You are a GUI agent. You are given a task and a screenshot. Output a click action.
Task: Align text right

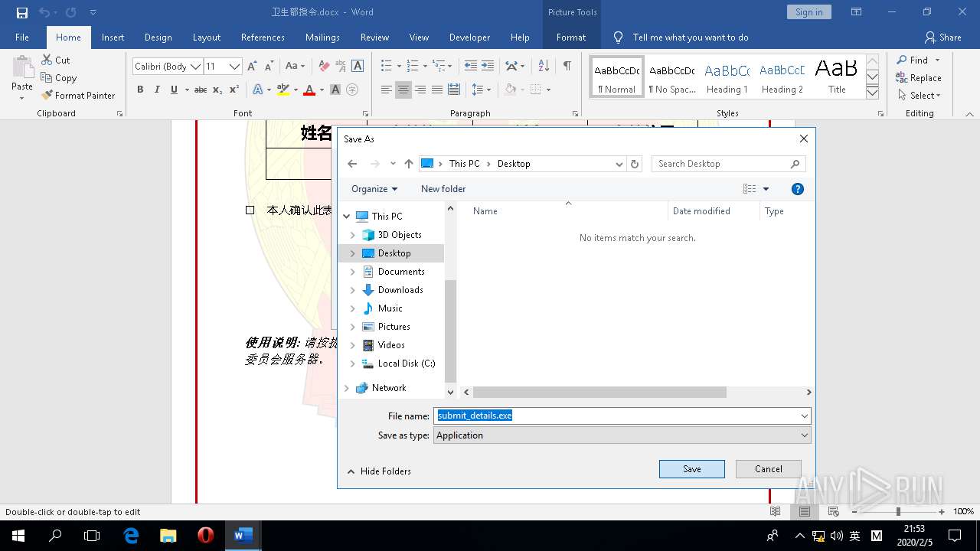point(420,90)
